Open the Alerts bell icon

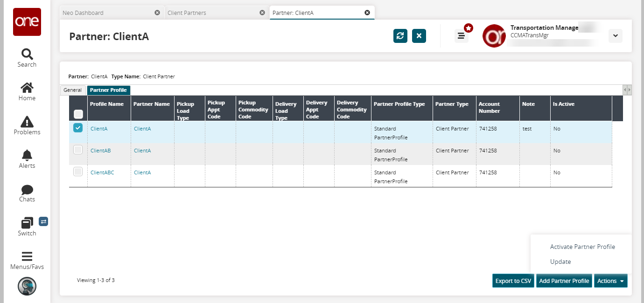[x=27, y=155]
